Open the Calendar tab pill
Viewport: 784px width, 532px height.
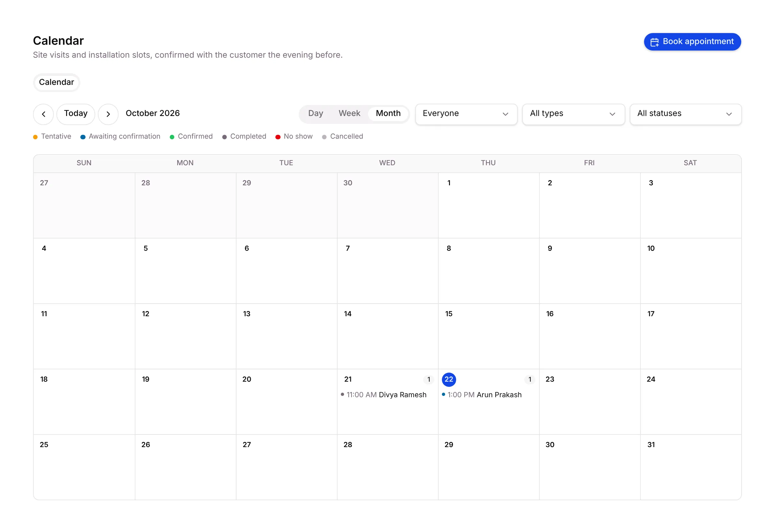pos(57,82)
